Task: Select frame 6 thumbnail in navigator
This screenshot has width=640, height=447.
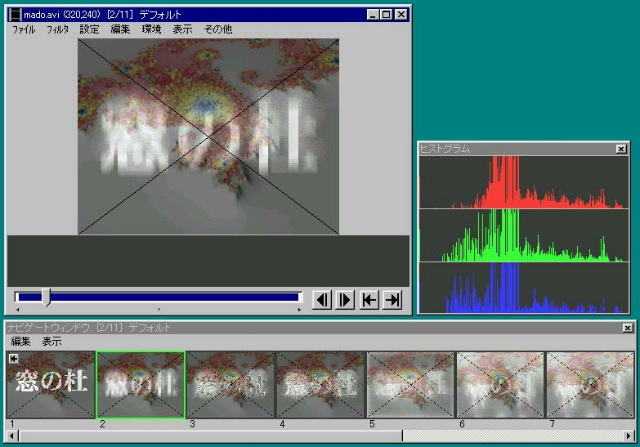Action: pos(501,385)
